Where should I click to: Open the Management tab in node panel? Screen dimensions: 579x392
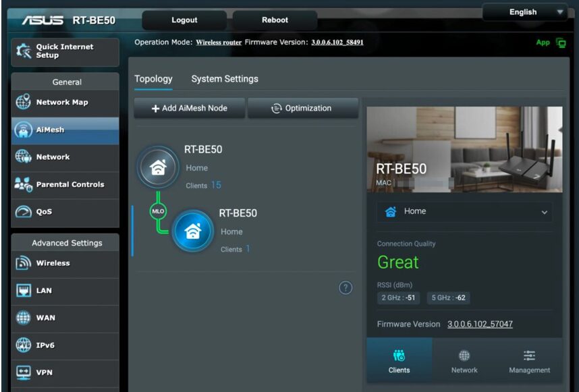[x=529, y=361]
